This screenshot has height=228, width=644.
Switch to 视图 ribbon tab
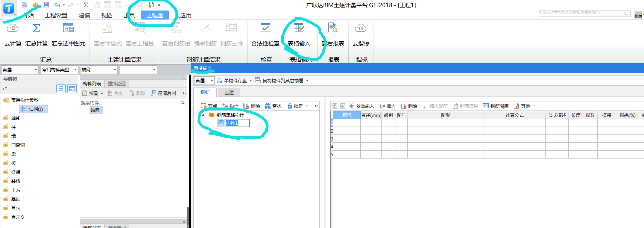[106, 15]
